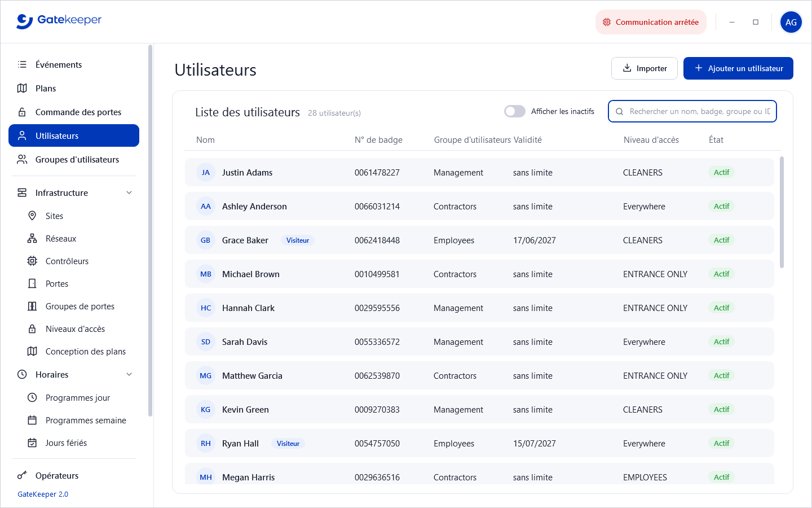The image size is (812, 508).
Task: Toggle Afficher les inactifs switch
Action: click(515, 111)
